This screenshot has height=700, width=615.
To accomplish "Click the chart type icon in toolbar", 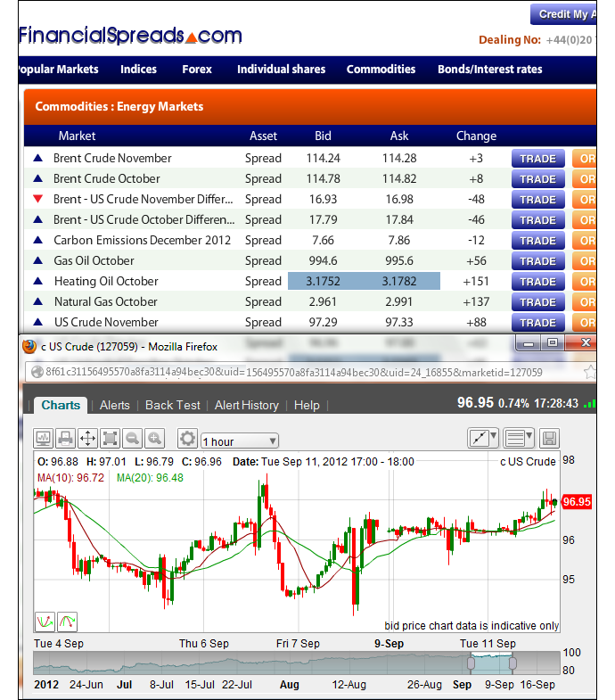I will coord(44,439).
